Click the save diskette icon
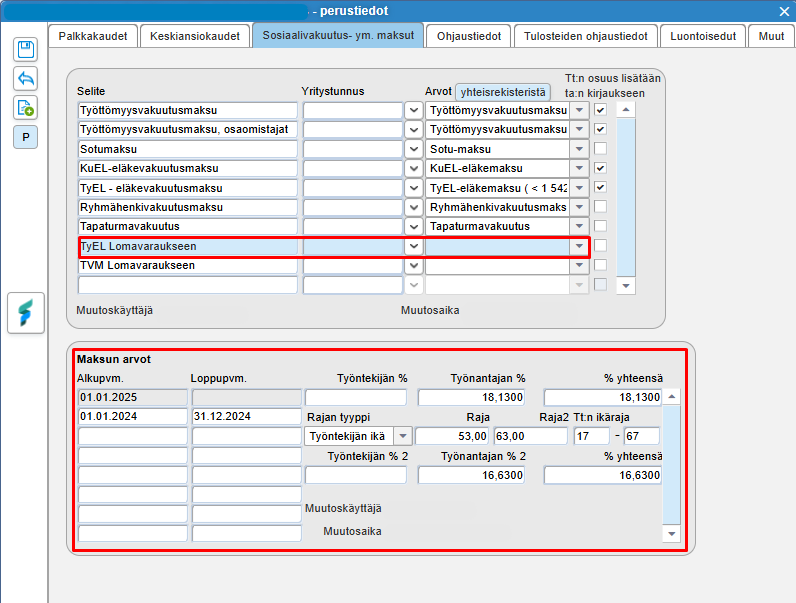Viewport: 796px width, 603px height. click(x=25, y=50)
